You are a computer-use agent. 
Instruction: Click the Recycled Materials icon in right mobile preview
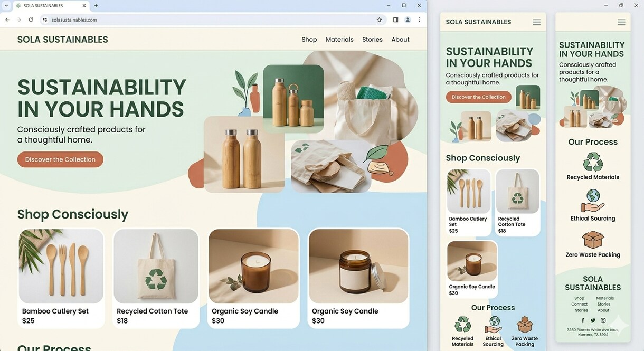(x=593, y=162)
